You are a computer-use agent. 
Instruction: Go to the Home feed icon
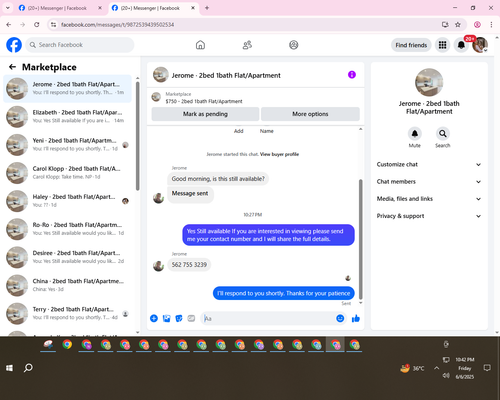pyautogui.click(x=200, y=45)
